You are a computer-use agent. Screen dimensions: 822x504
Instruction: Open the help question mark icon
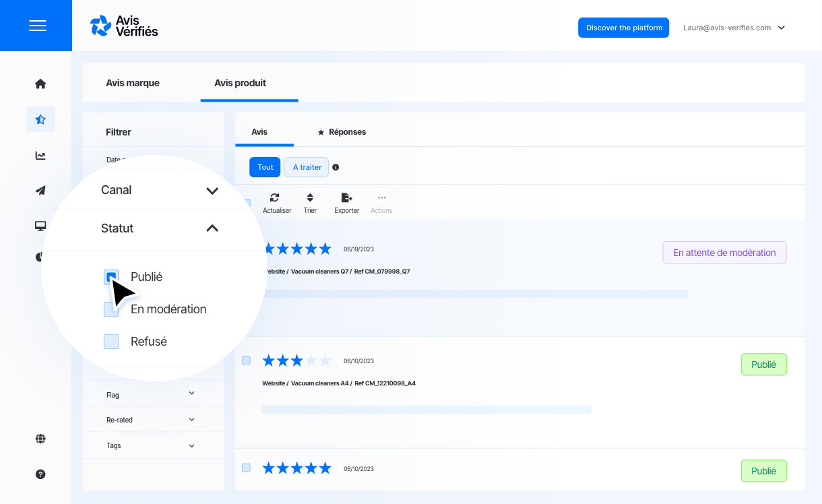coord(40,474)
